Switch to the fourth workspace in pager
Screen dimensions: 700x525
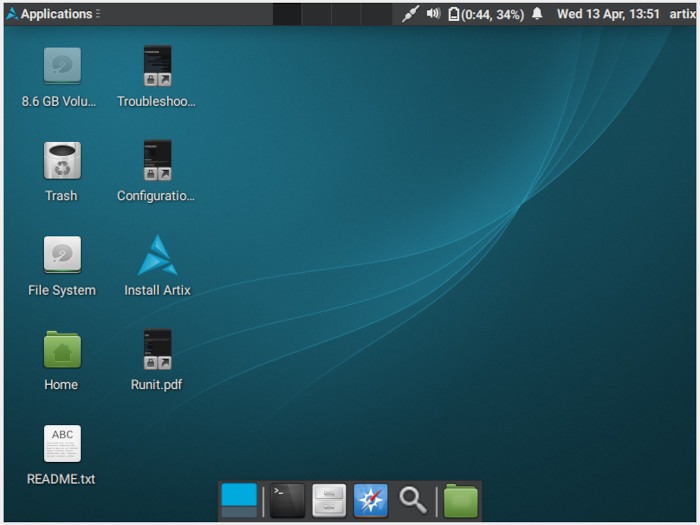click(376, 14)
